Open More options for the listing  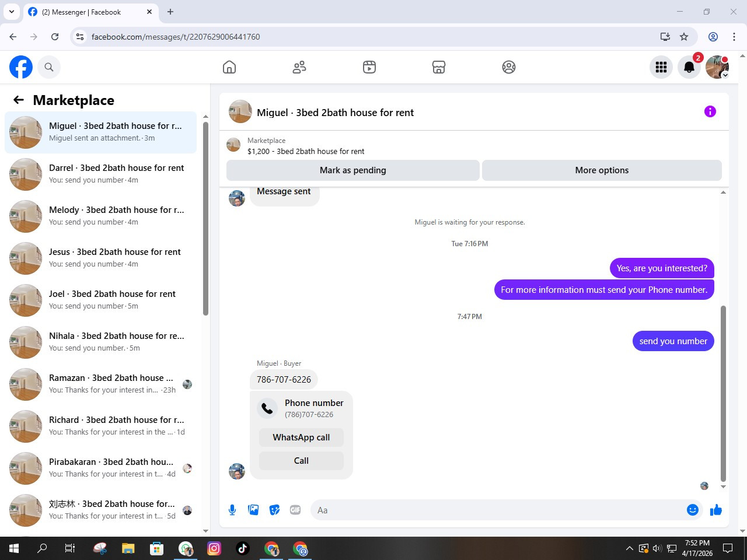[602, 170]
